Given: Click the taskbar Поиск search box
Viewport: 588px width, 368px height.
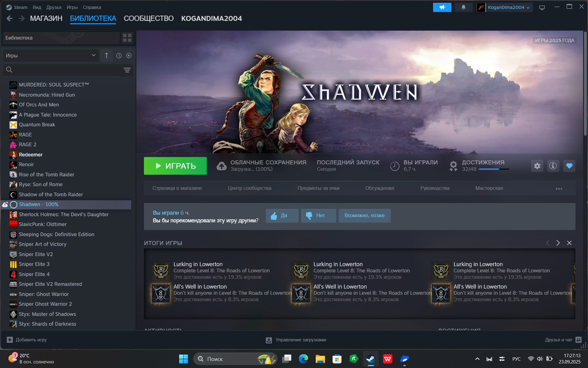Looking at the screenshot, I should coord(235,359).
